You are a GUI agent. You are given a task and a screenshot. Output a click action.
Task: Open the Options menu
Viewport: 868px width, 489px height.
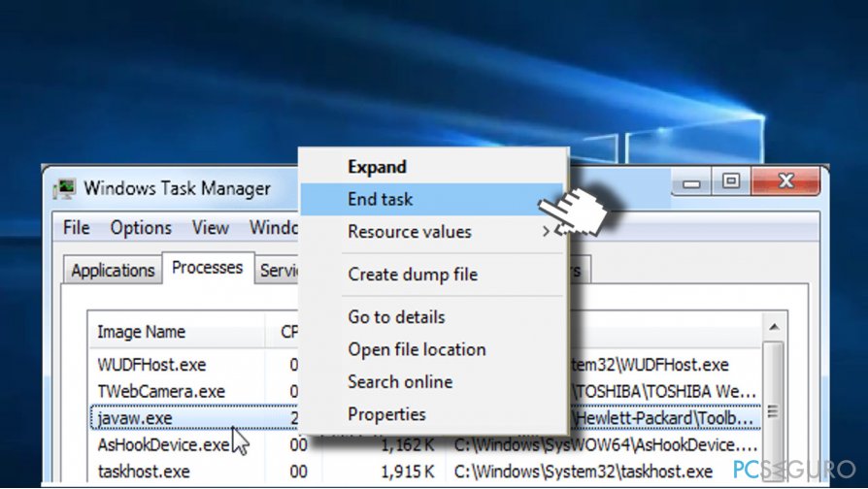tap(141, 228)
